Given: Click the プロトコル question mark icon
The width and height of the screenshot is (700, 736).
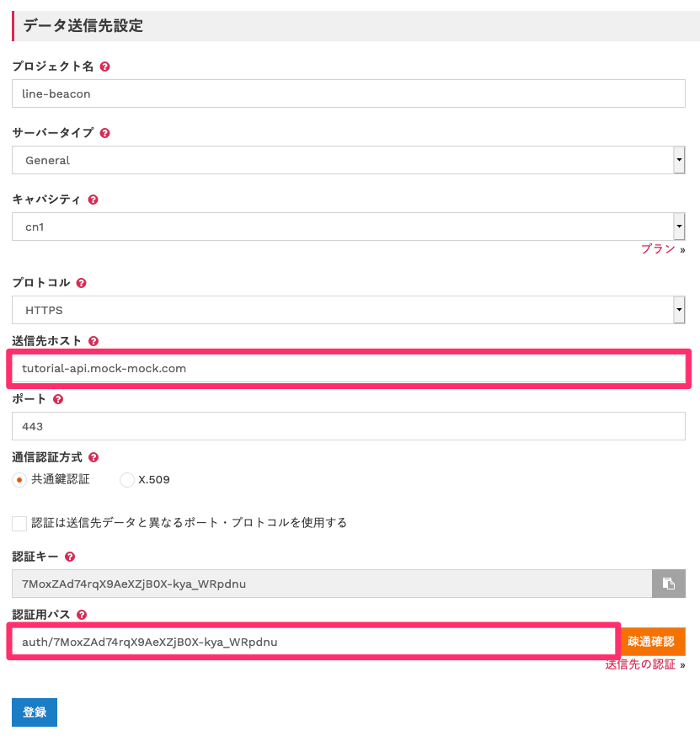Looking at the screenshot, I should point(80,282).
